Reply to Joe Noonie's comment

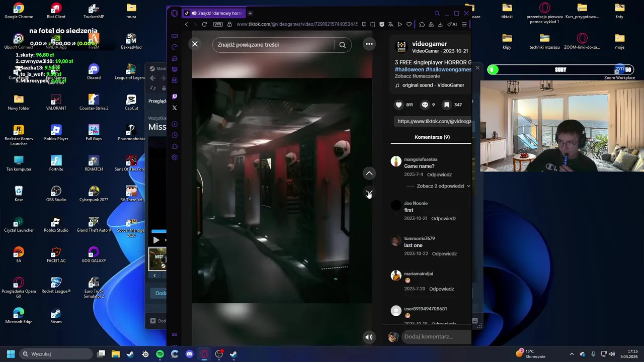pos(443,219)
